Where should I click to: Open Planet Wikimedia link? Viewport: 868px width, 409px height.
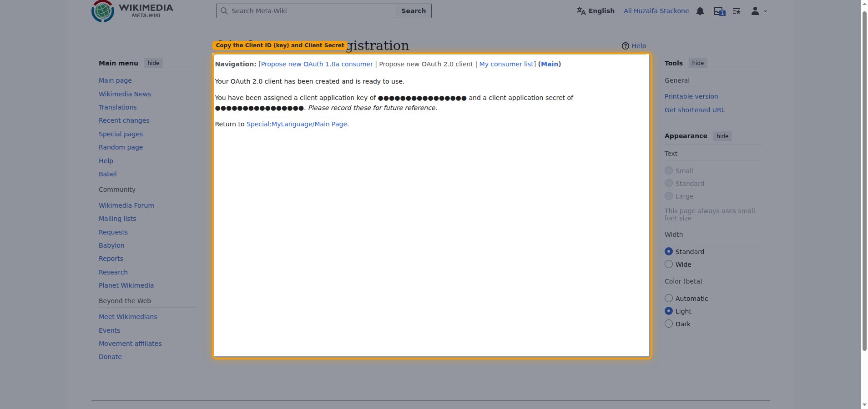click(126, 285)
